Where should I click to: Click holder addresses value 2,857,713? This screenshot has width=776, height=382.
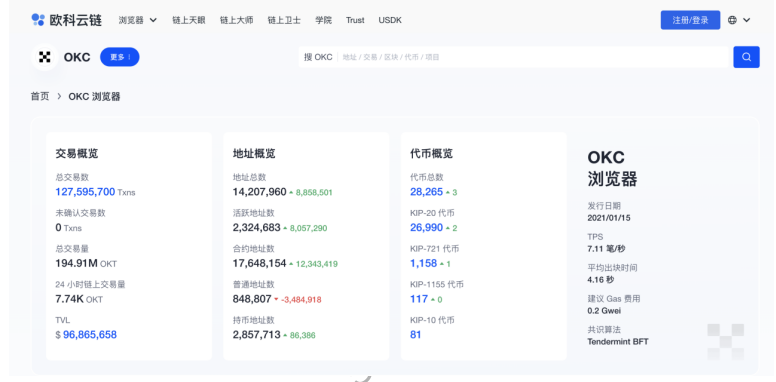click(x=256, y=335)
